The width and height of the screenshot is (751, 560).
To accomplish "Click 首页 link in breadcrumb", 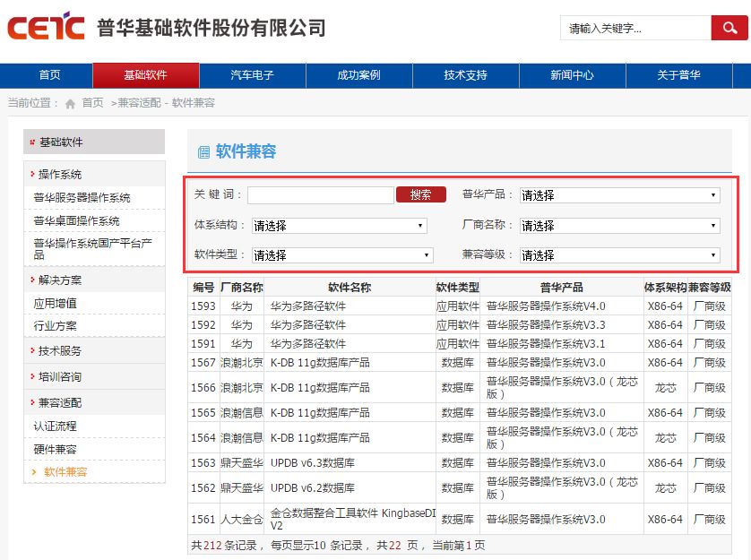I will click(93, 103).
